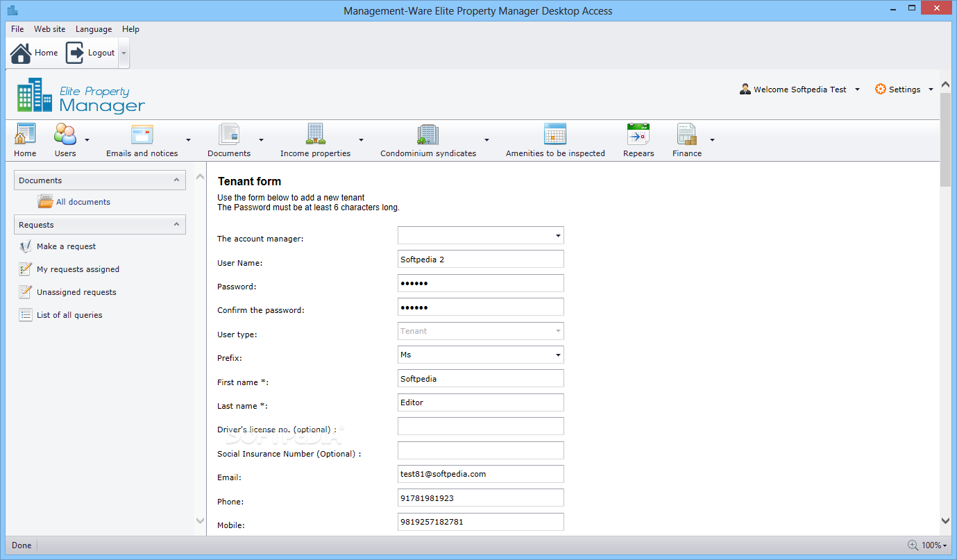This screenshot has width=957, height=560.
Task: Collapse the Requests sidebar section
Action: pyautogui.click(x=176, y=224)
